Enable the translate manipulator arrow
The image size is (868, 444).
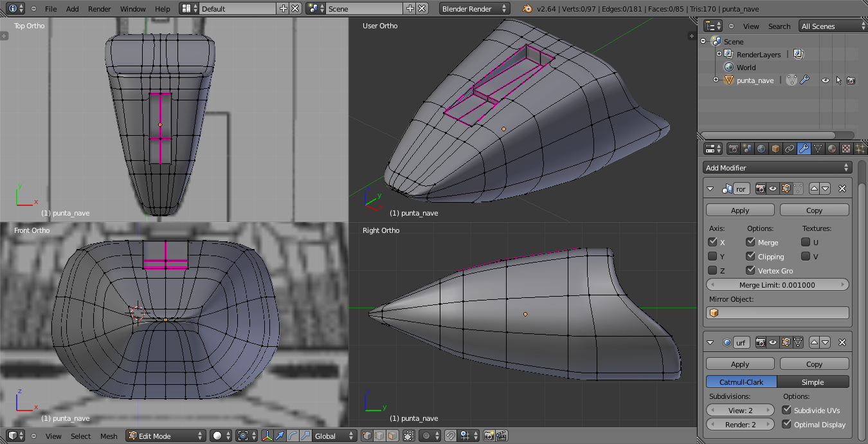(x=280, y=436)
